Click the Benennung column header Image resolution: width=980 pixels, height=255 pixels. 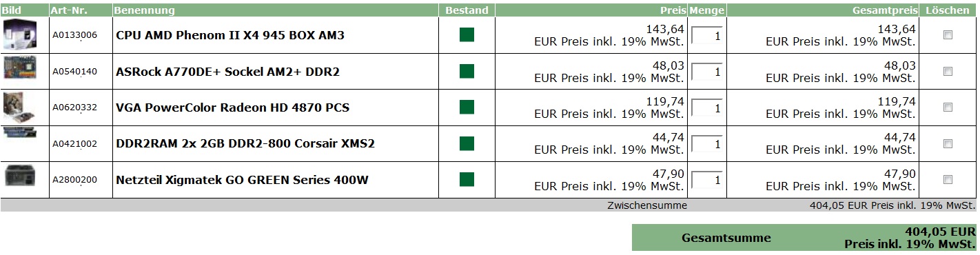(x=144, y=10)
